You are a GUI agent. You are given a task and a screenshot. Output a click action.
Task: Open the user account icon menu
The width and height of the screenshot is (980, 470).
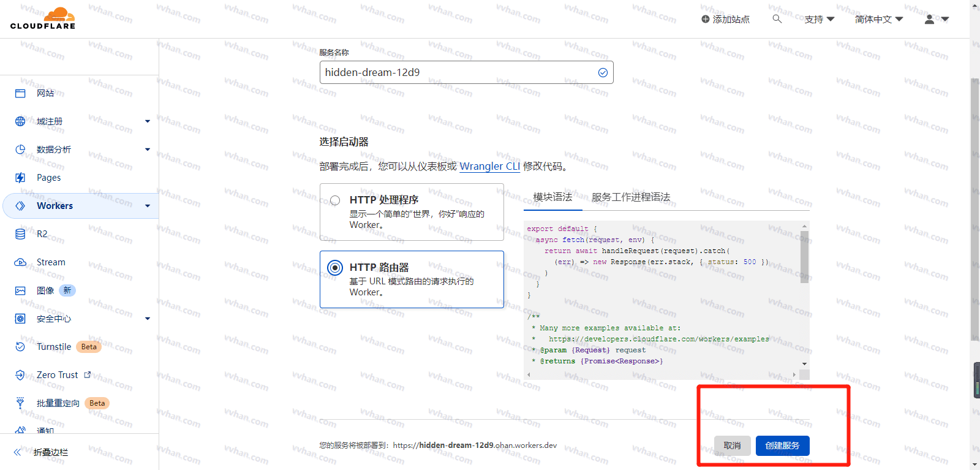pyautogui.click(x=929, y=19)
